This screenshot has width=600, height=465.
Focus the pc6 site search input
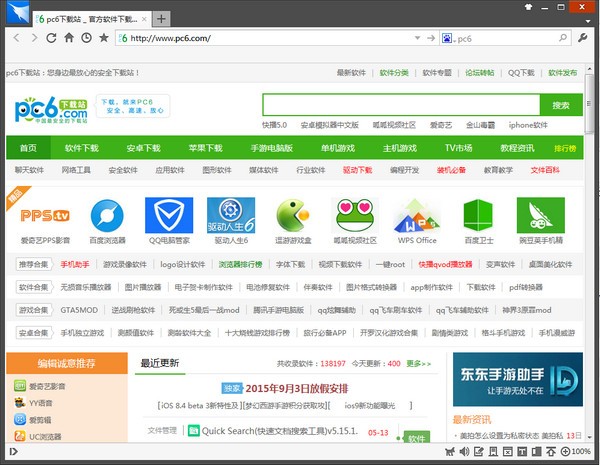[x=401, y=105]
